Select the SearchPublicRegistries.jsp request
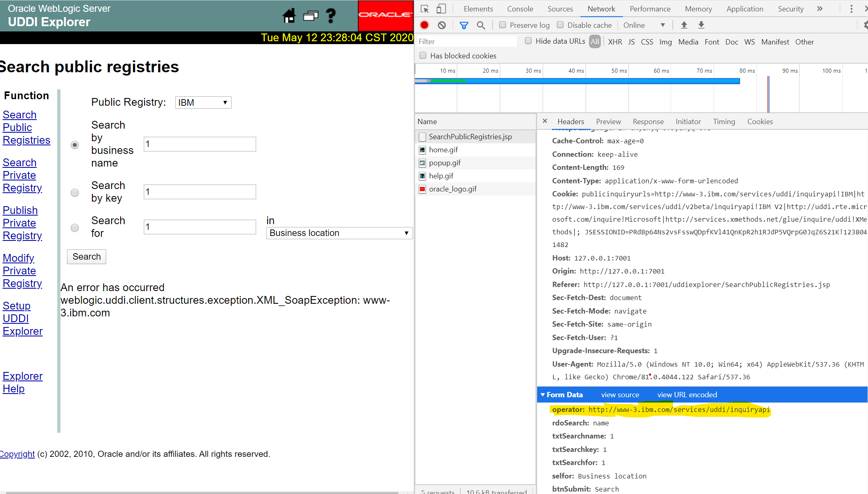Screen dimensions: 868x494 (475, 137)
